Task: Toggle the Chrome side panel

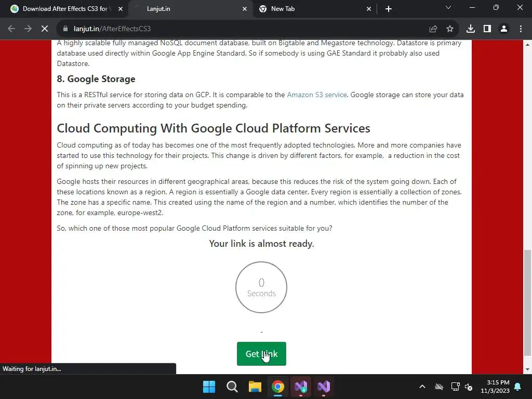Action: click(x=487, y=29)
